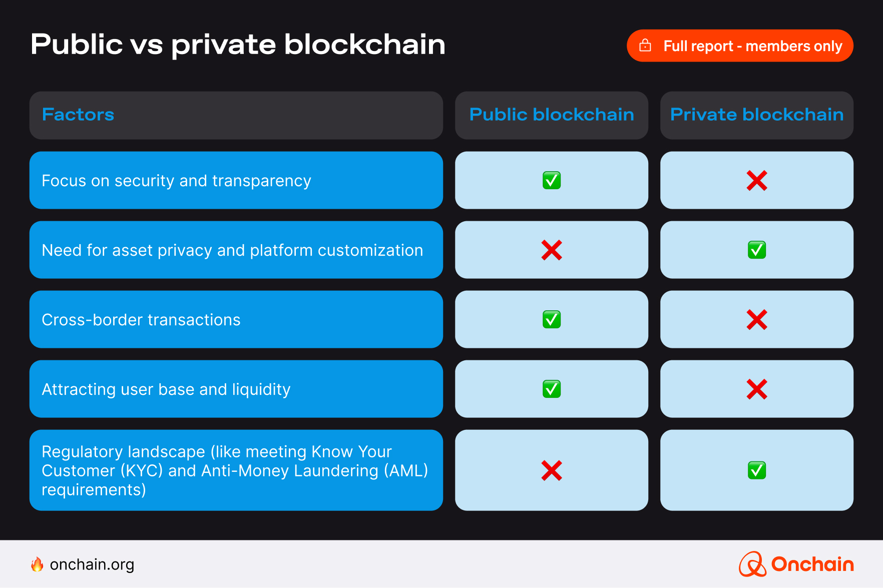Click red X for private security and transparency
The height and width of the screenshot is (588, 883).
[756, 181]
